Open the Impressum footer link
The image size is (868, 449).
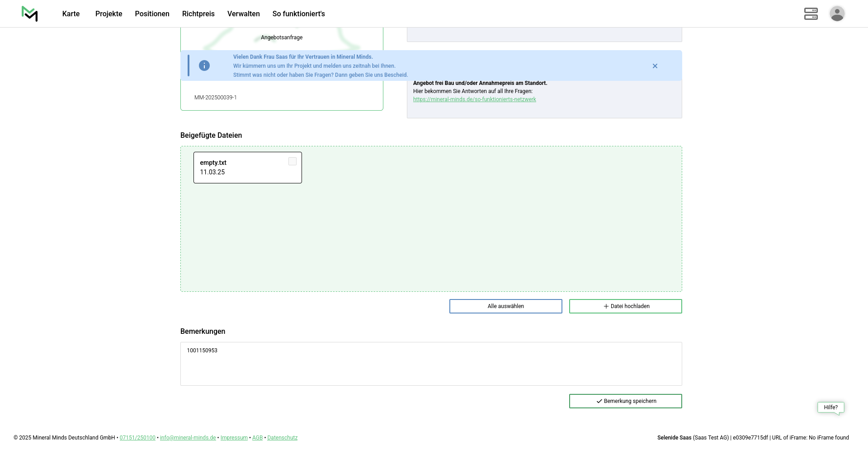pos(234,438)
